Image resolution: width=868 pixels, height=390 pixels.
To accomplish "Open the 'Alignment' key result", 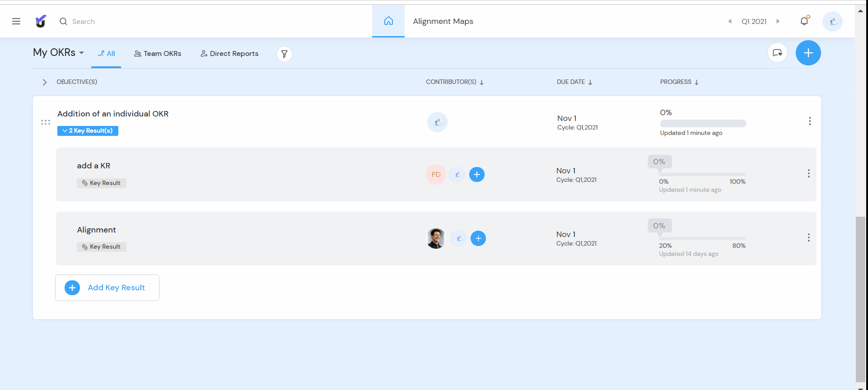I will click(96, 230).
